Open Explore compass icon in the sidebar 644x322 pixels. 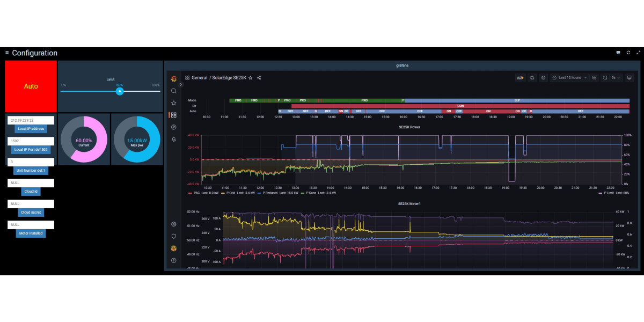(x=174, y=127)
